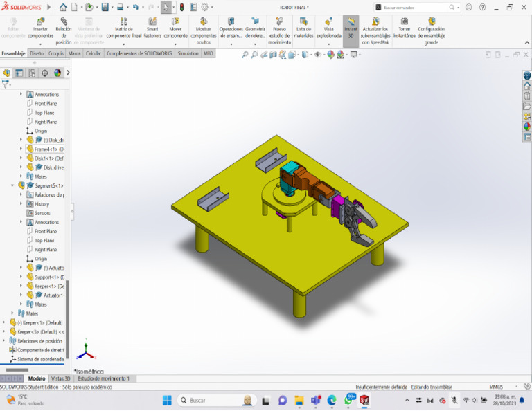The width and height of the screenshot is (532, 411).
Task: Select Sensors tree item
Action: [x=42, y=213]
